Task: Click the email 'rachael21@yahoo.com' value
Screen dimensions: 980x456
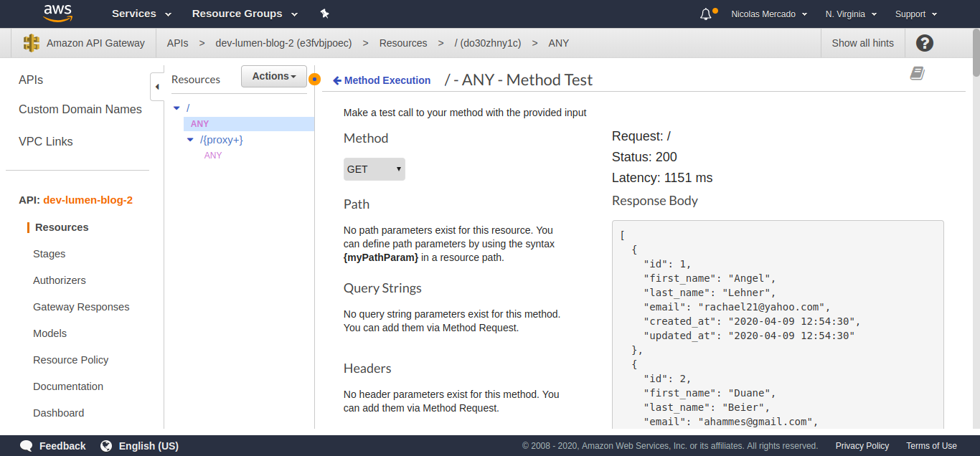Action: point(764,307)
